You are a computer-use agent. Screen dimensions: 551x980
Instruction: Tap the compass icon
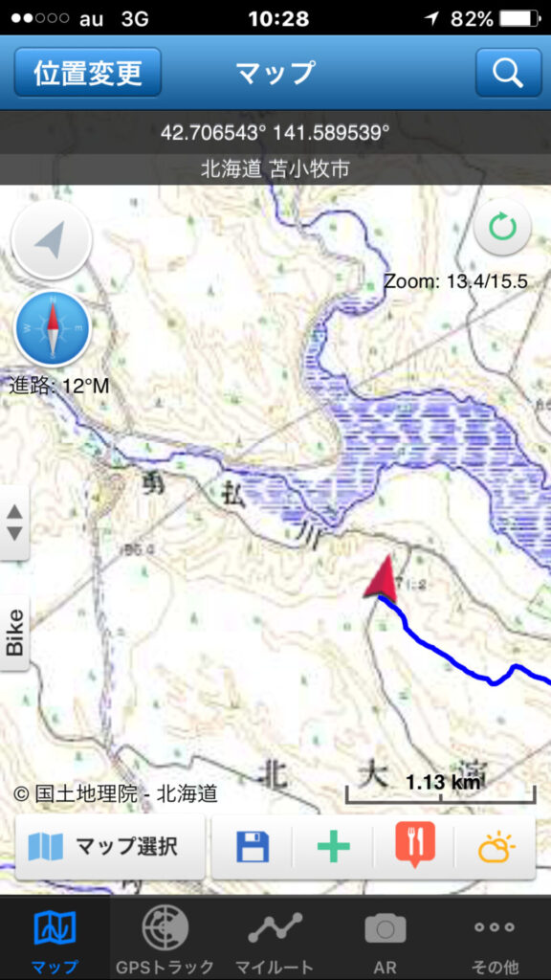pyautogui.click(x=53, y=328)
